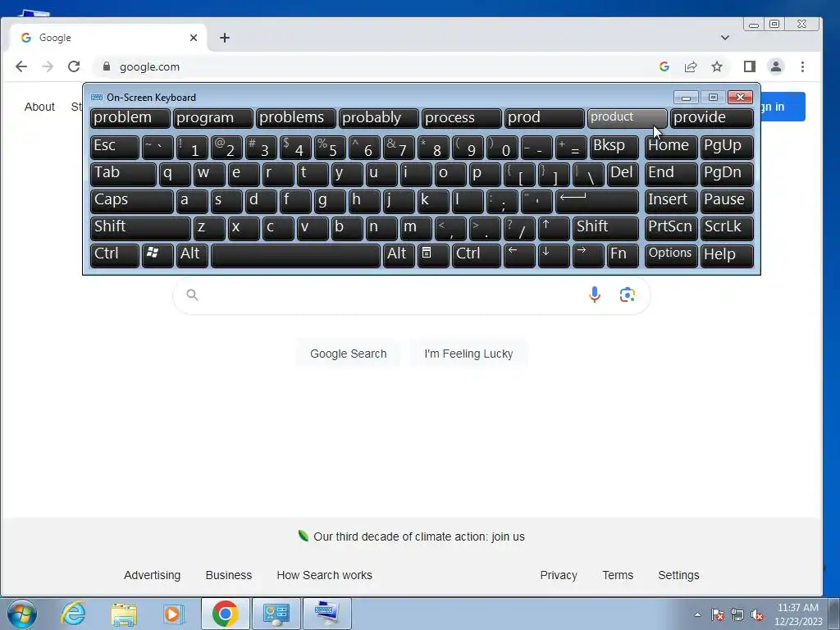Click the Google Search button
Image resolution: width=840 pixels, height=630 pixels.
click(x=348, y=354)
